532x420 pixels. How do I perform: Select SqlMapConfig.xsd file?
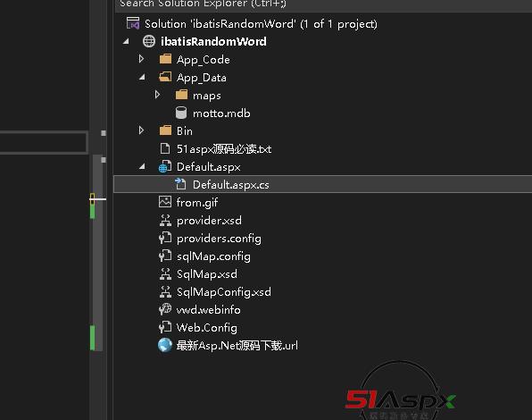(223, 292)
